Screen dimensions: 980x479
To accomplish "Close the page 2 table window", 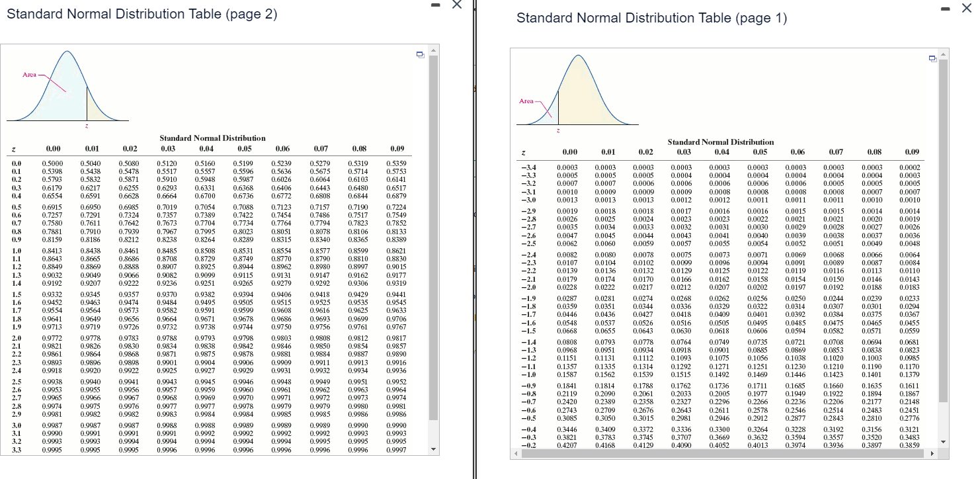I will tap(456, 5).
